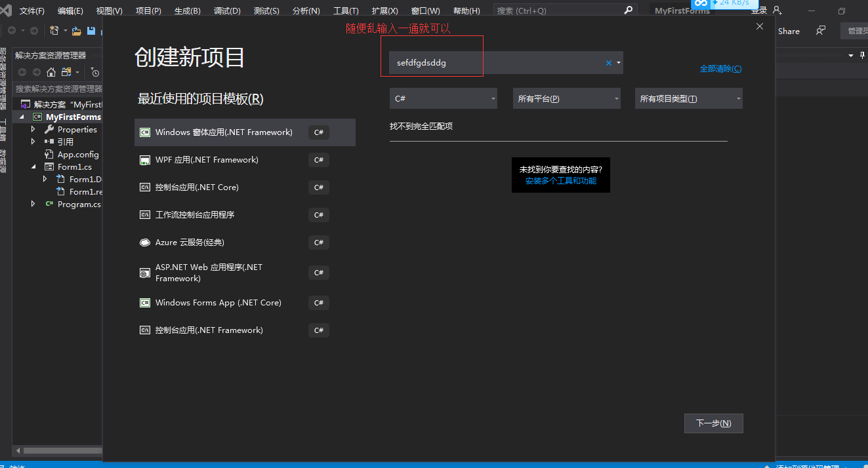Click the pin icon on the right panel
The image size is (868, 468).
tap(862, 55)
